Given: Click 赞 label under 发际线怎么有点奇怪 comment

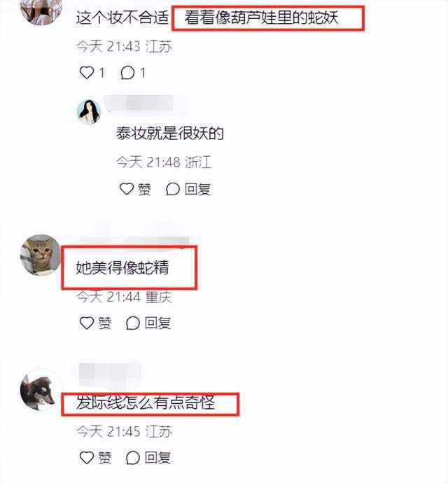Looking at the screenshot, I should (x=105, y=458).
